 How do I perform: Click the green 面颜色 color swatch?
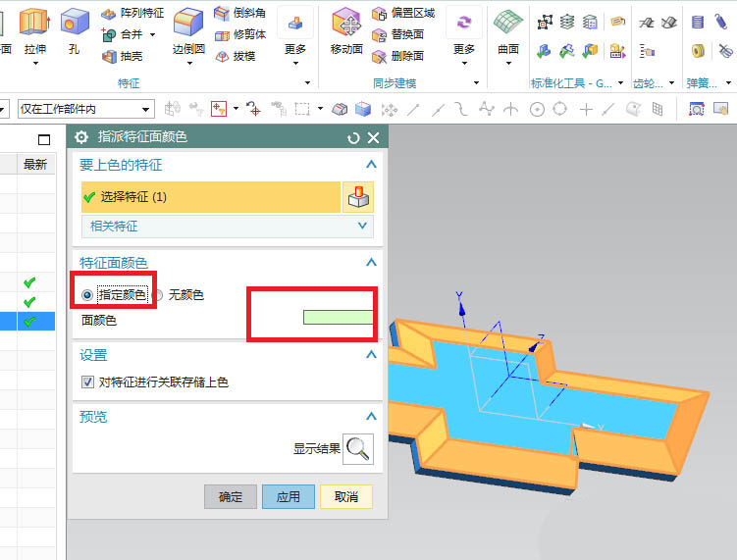339,318
